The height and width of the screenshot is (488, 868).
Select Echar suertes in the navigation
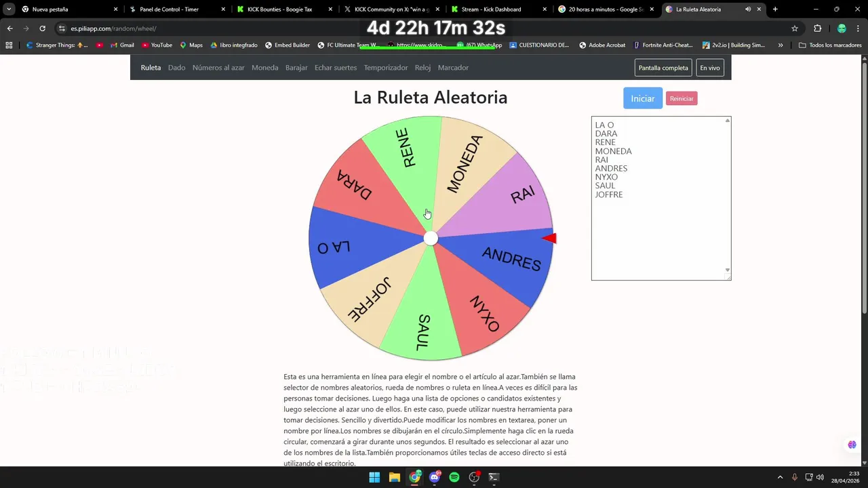336,68
